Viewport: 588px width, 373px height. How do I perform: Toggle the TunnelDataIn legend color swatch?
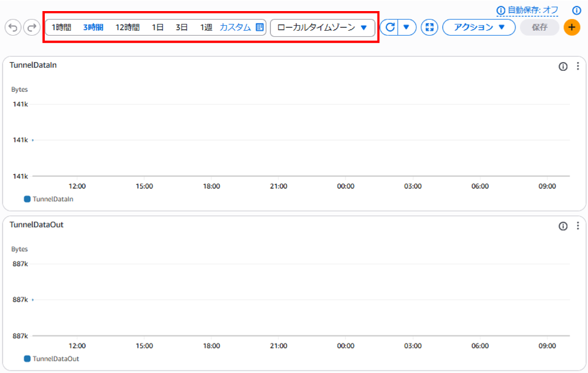(27, 199)
